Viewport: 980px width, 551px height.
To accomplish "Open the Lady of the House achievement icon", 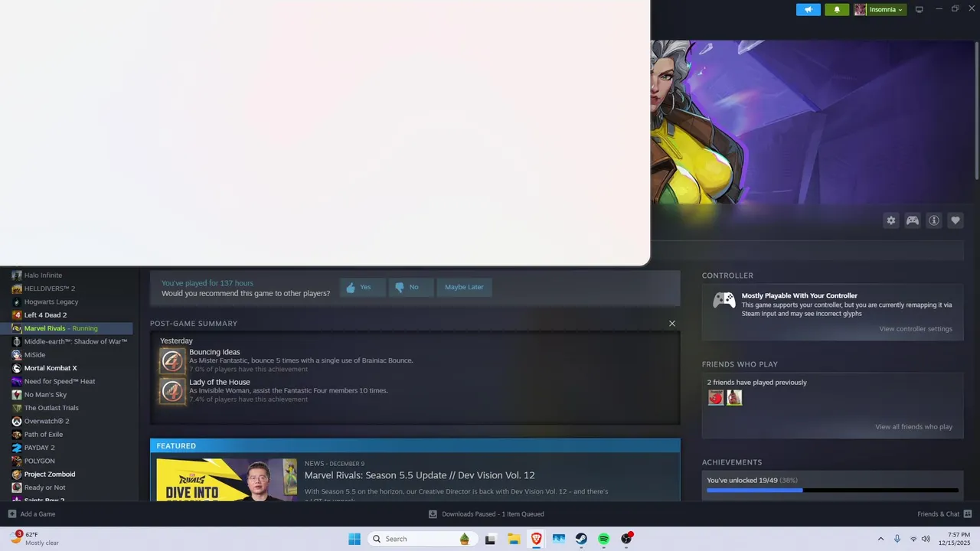I will (x=173, y=390).
